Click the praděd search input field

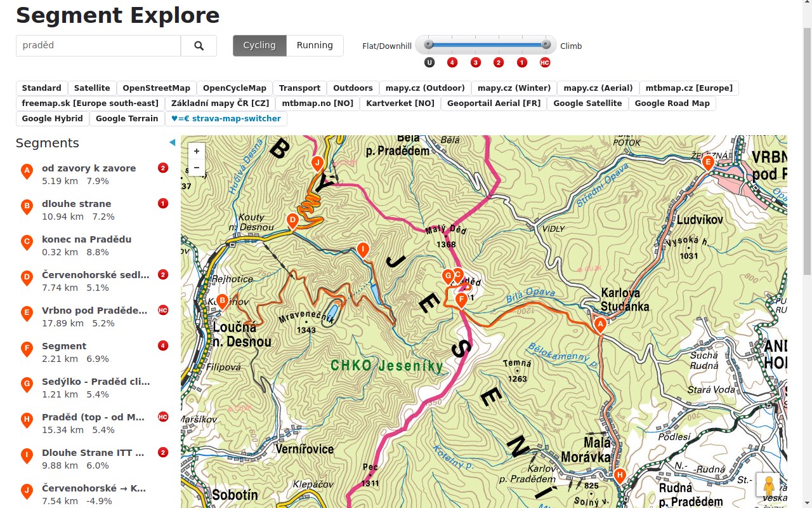coord(98,46)
